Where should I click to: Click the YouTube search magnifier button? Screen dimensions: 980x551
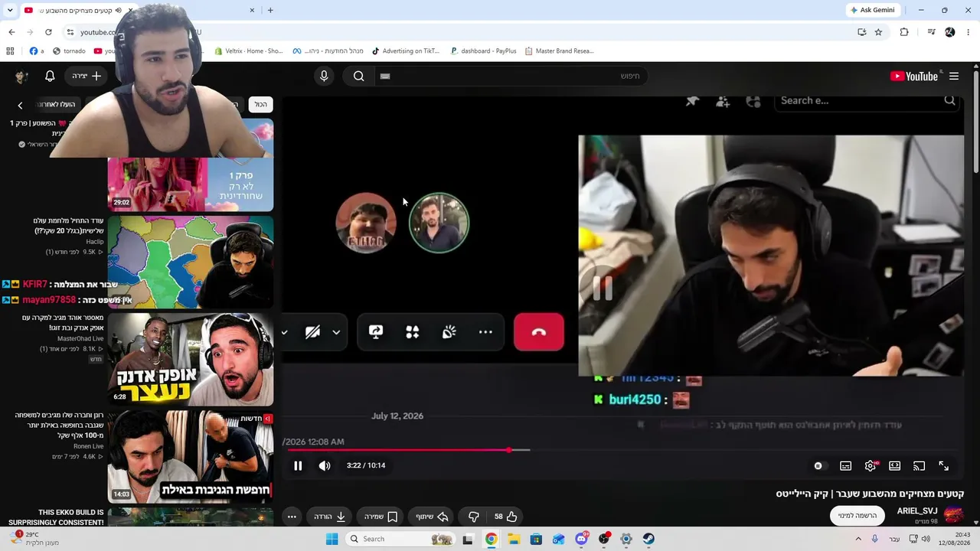click(x=358, y=76)
